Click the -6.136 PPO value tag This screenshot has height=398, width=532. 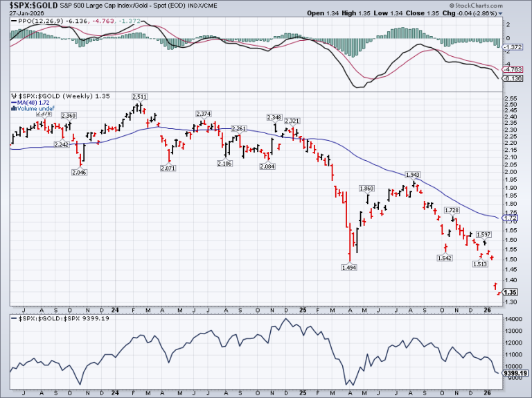coord(512,78)
